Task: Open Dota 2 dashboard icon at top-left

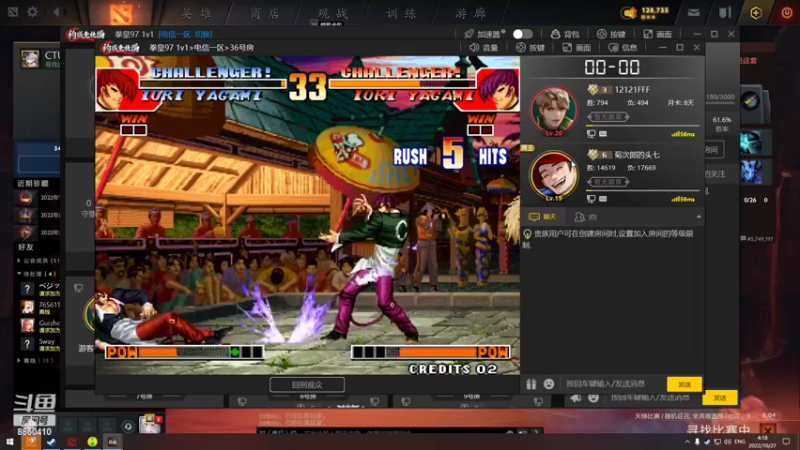Action: coord(13,11)
